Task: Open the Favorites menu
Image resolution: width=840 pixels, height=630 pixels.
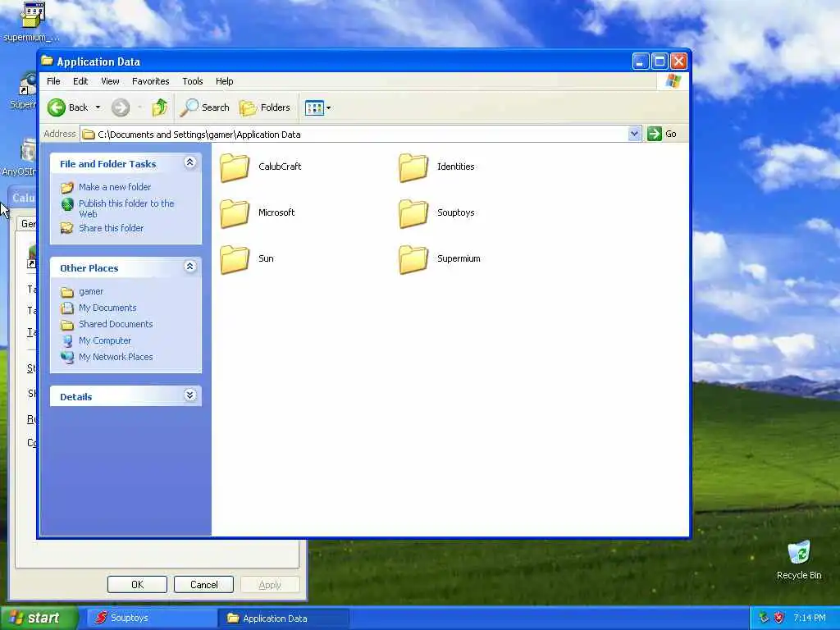Action: coord(151,81)
